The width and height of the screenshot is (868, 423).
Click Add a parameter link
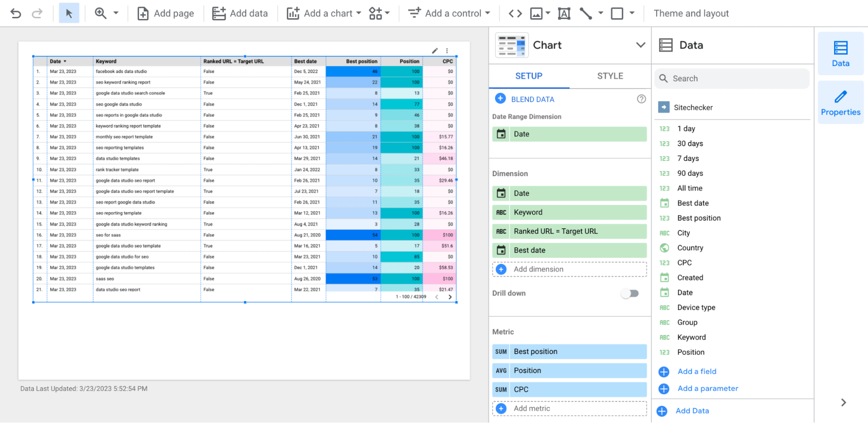(708, 389)
